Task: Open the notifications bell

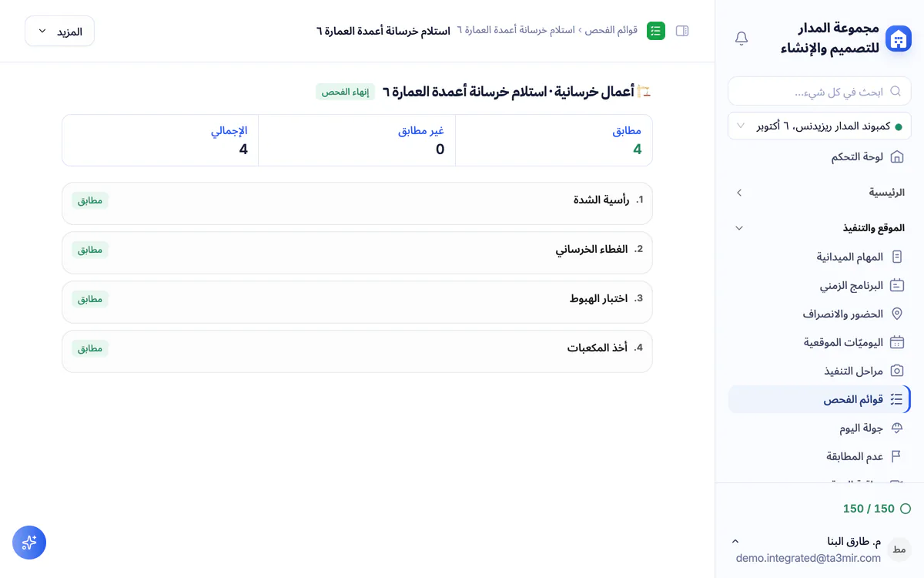Action: point(742,39)
